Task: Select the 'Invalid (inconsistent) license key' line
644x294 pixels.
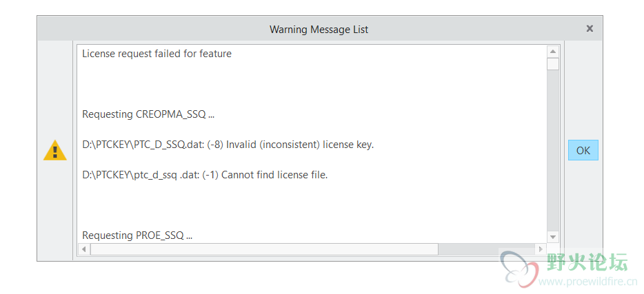Action: [228, 145]
